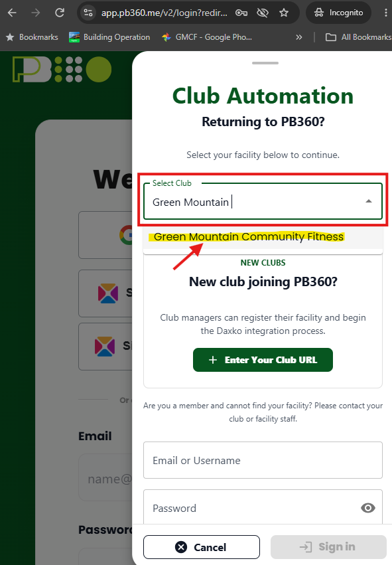Image resolution: width=392 pixels, height=565 pixels.
Task: Open site information icon in address bar
Action: point(88,13)
